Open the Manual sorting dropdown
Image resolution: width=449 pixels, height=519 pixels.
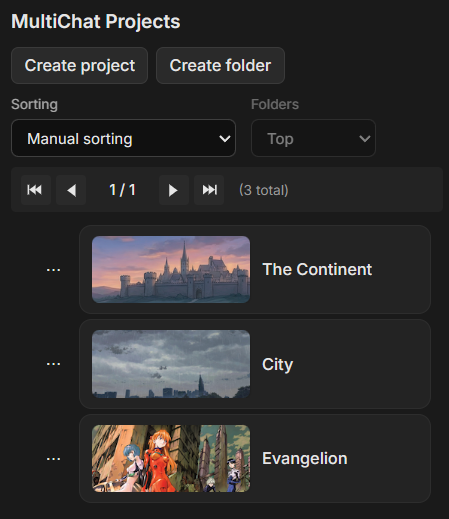(x=123, y=138)
